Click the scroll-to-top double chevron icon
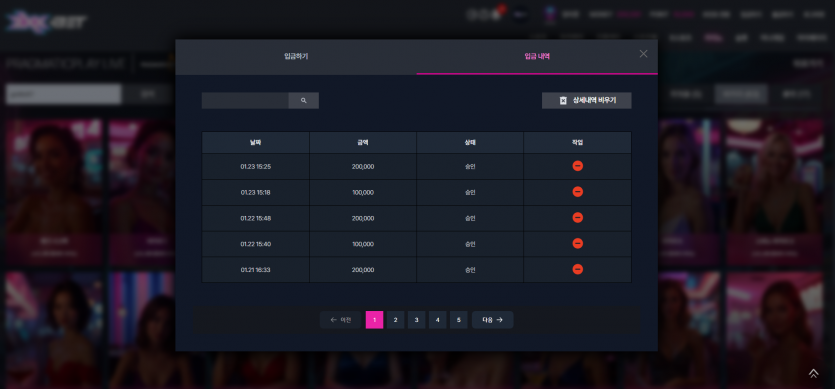 pos(814,374)
